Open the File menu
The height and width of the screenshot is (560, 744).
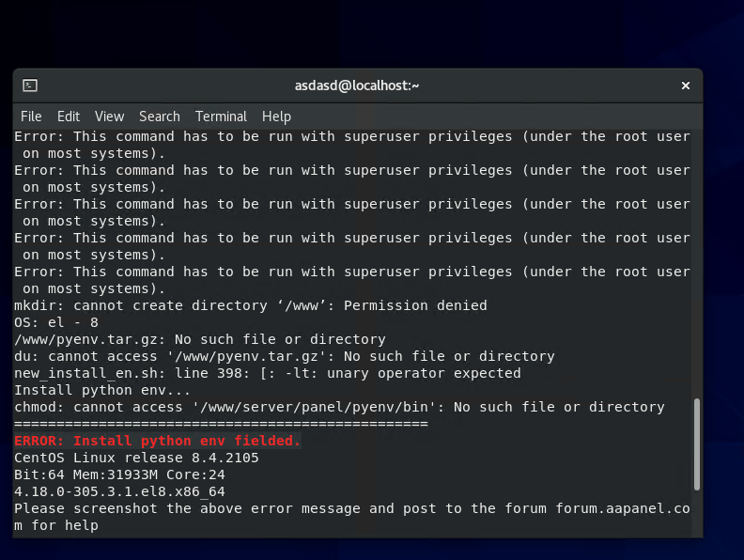[31, 117]
